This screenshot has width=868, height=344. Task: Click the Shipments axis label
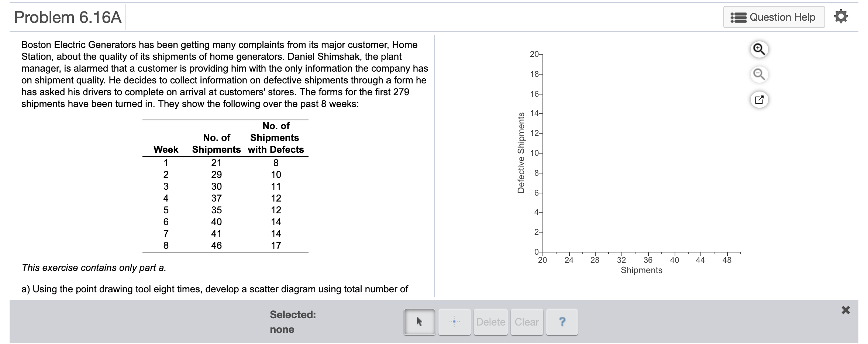642,270
